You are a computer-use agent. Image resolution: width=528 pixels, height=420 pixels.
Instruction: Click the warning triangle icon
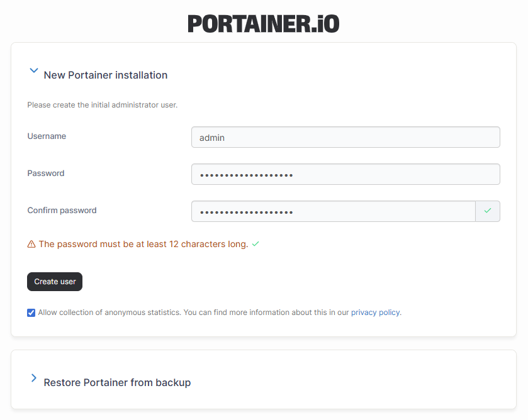31,244
